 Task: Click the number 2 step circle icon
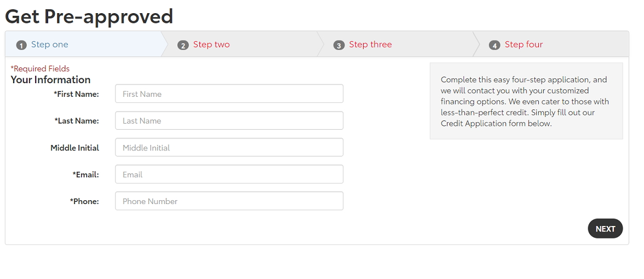(183, 45)
